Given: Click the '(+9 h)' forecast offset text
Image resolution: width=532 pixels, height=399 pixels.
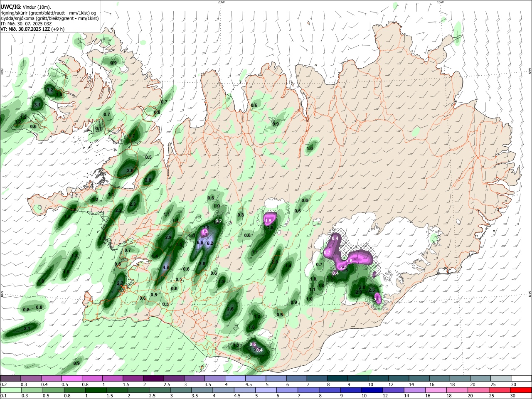Looking at the screenshot, I should coord(59,29).
